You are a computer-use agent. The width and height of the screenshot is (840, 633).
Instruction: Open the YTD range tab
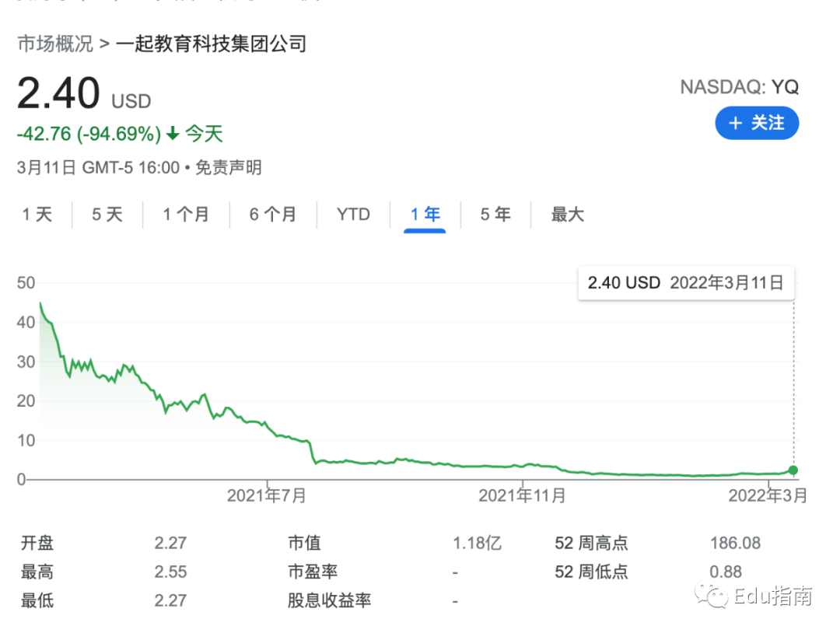[353, 215]
